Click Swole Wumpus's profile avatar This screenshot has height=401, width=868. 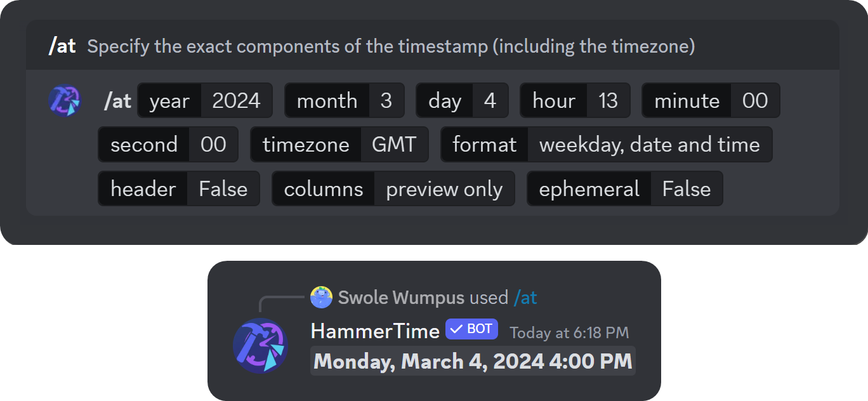(320, 297)
